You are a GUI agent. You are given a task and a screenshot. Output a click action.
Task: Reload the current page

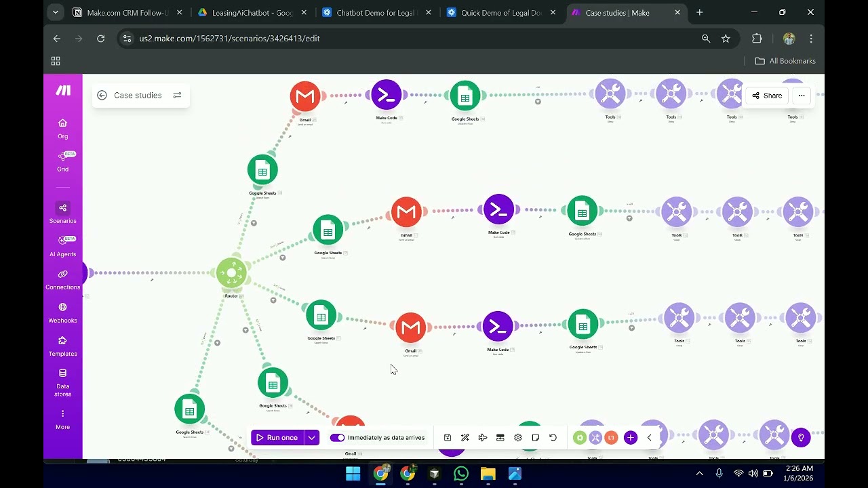[x=100, y=39]
